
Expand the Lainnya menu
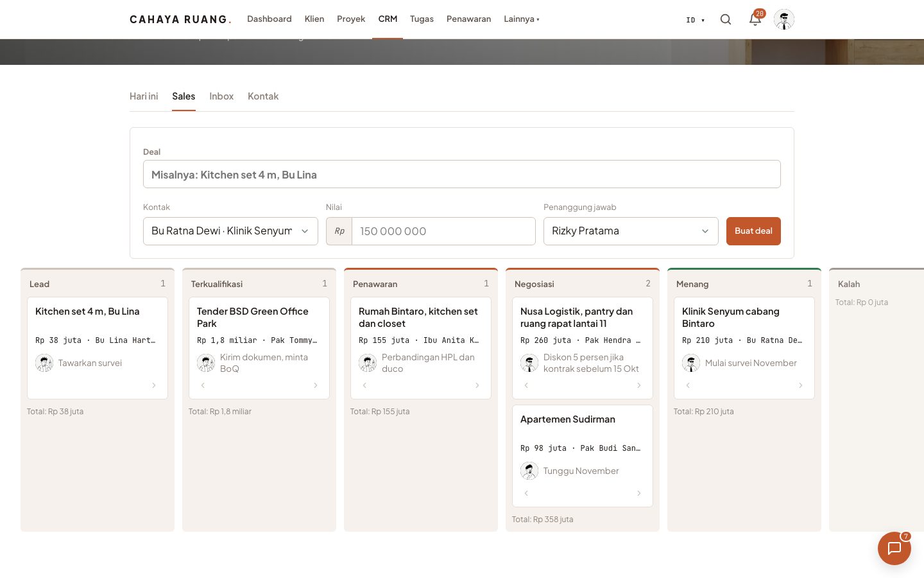pyautogui.click(x=522, y=19)
